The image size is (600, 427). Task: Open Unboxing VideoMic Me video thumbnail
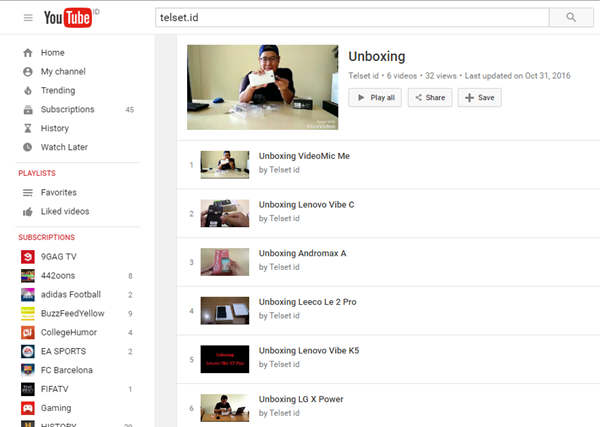pyautogui.click(x=224, y=164)
